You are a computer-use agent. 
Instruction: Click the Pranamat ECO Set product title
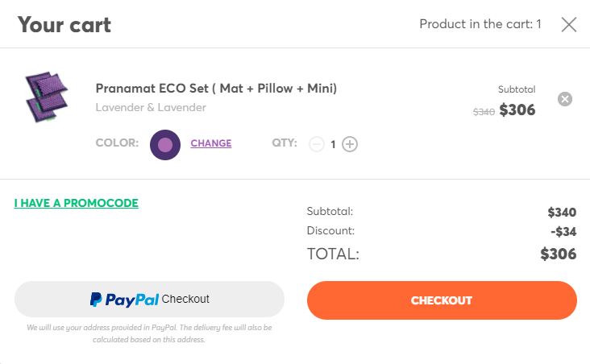click(x=216, y=89)
